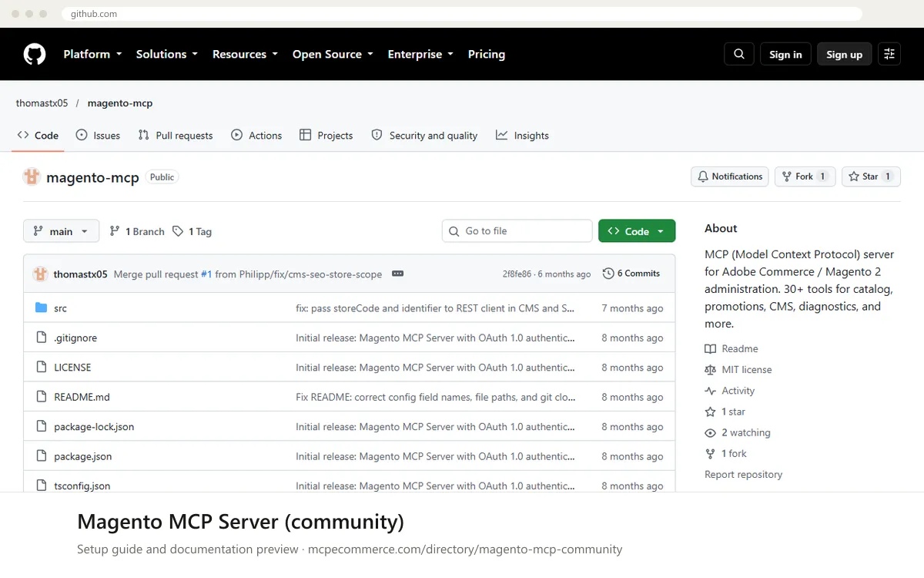The image size is (924, 578).
Task: Expand the Platform menu
Action: click(x=92, y=54)
